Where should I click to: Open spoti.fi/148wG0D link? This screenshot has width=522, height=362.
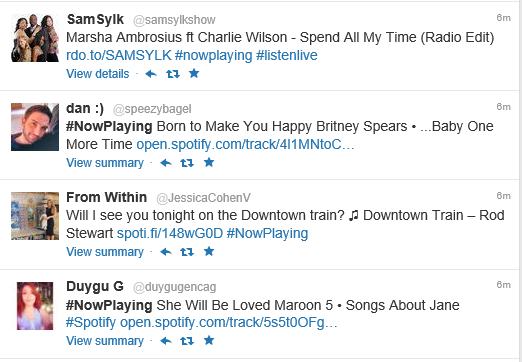(x=170, y=233)
